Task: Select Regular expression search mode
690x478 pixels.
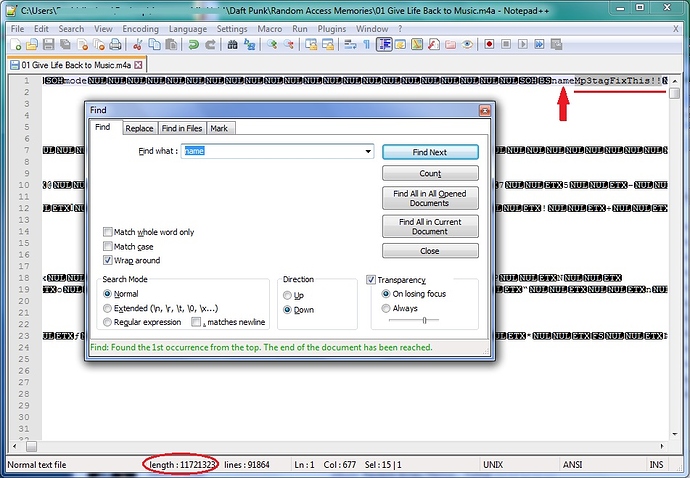Action: pyautogui.click(x=107, y=322)
